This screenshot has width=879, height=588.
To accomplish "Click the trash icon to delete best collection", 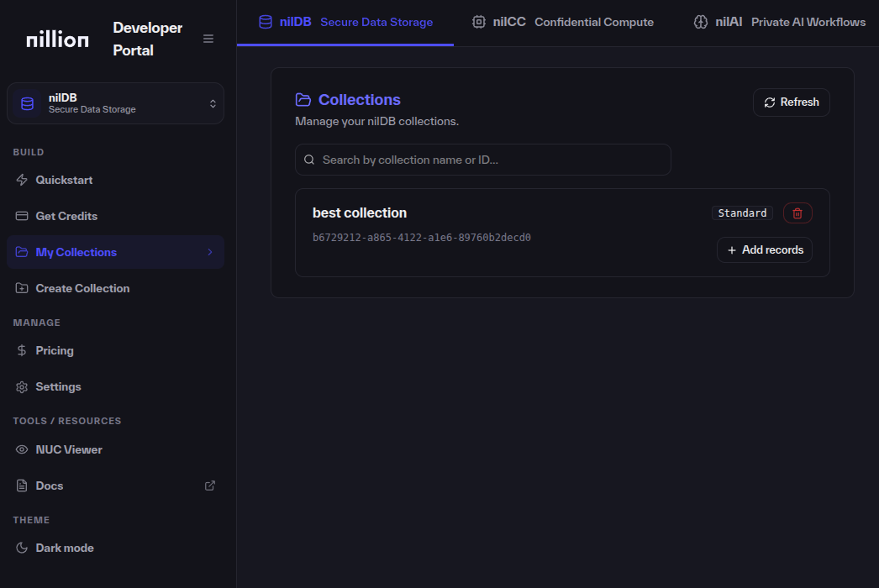I will pos(797,213).
